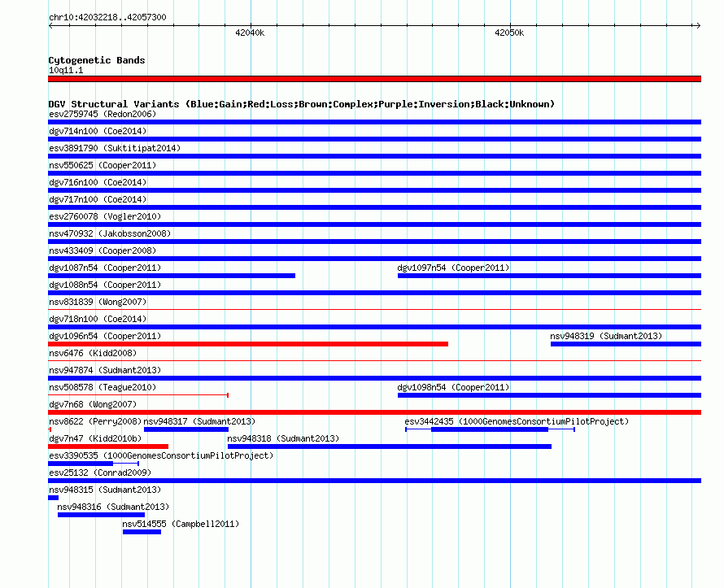The height and width of the screenshot is (588, 724).
Task: Click nsv514555 (Campbell2011) label
Action: coord(181,524)
